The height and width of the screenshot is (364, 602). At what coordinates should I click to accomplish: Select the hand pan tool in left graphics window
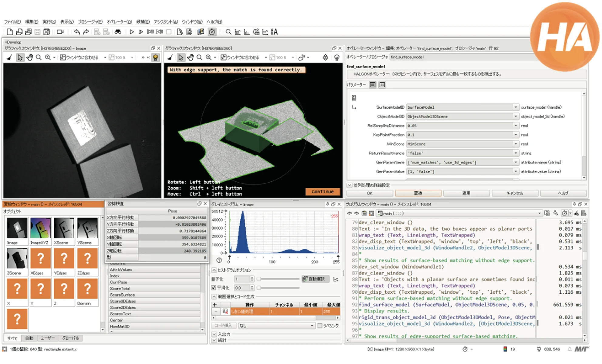29,57
